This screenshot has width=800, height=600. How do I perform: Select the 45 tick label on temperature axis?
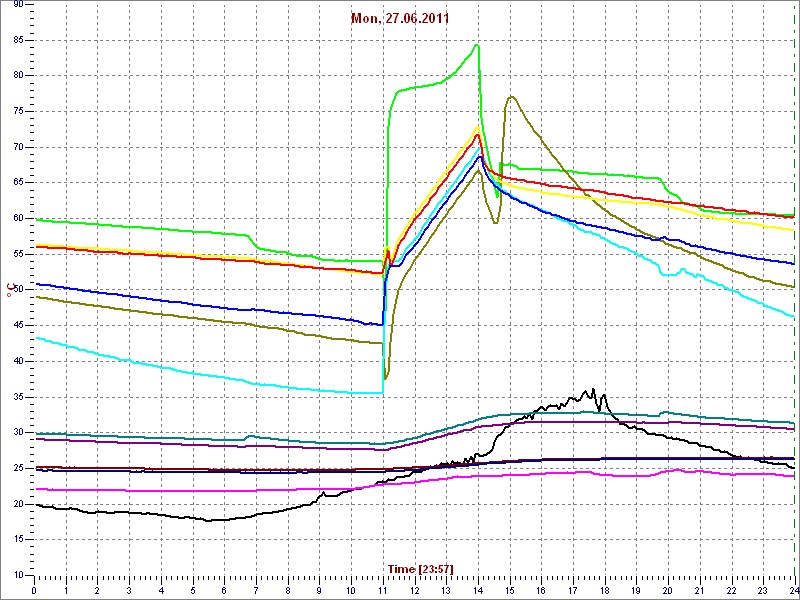click(x=17, y=326)
